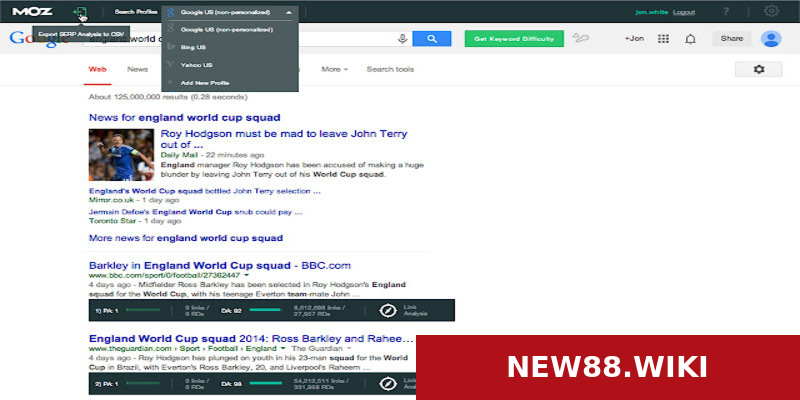This screenshot has height=400, width=800.
Task: Click the PA bar of BBC result
Action: point(143,310)
